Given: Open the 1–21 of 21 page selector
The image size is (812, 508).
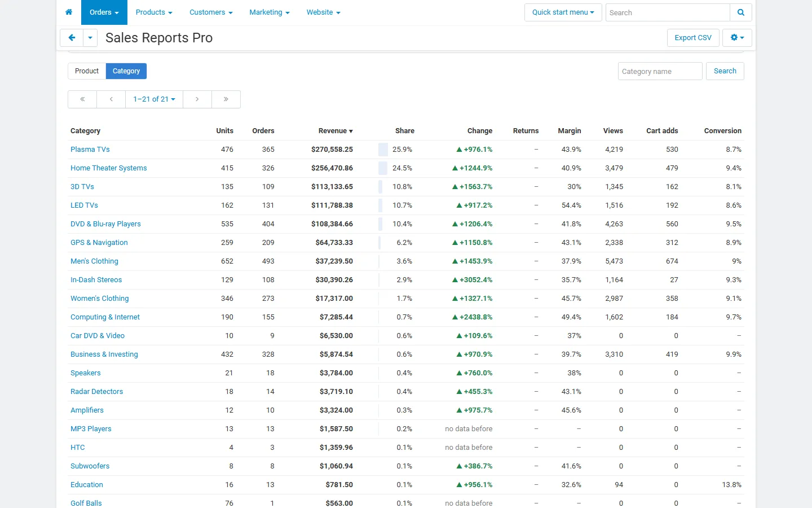Looking at the screenshot, I should click(x=154, y=99).
